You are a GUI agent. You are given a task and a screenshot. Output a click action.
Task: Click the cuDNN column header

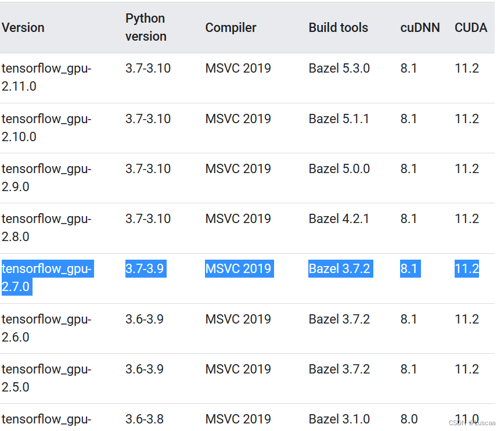[x=420, y=28]
